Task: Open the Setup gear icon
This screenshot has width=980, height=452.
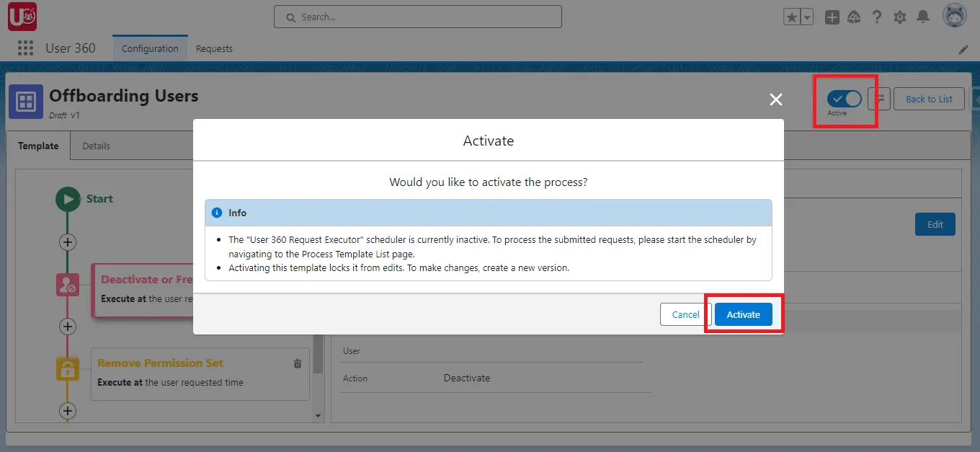Action: (900, 16)
